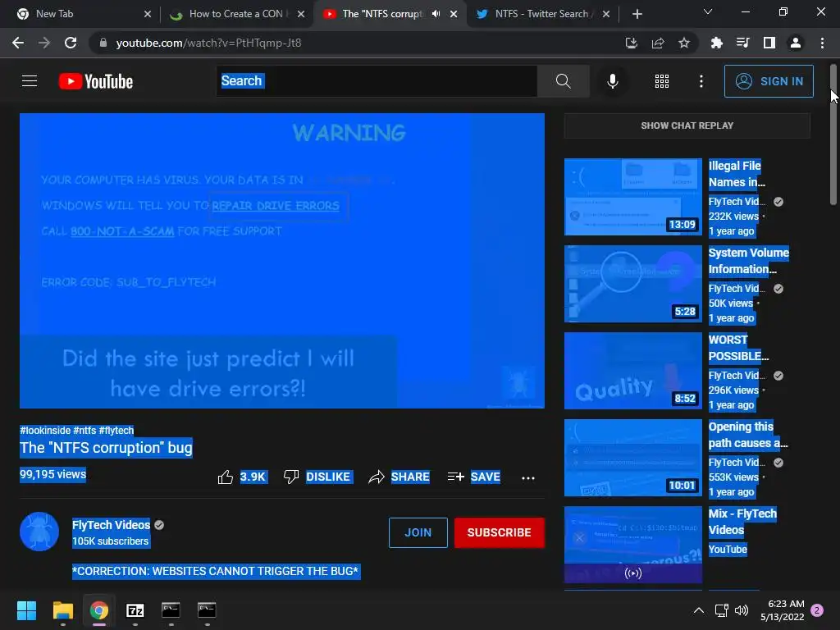Click the search magnifier button
The height and width of the screenshot is (630, 840).
pos(563,81)
